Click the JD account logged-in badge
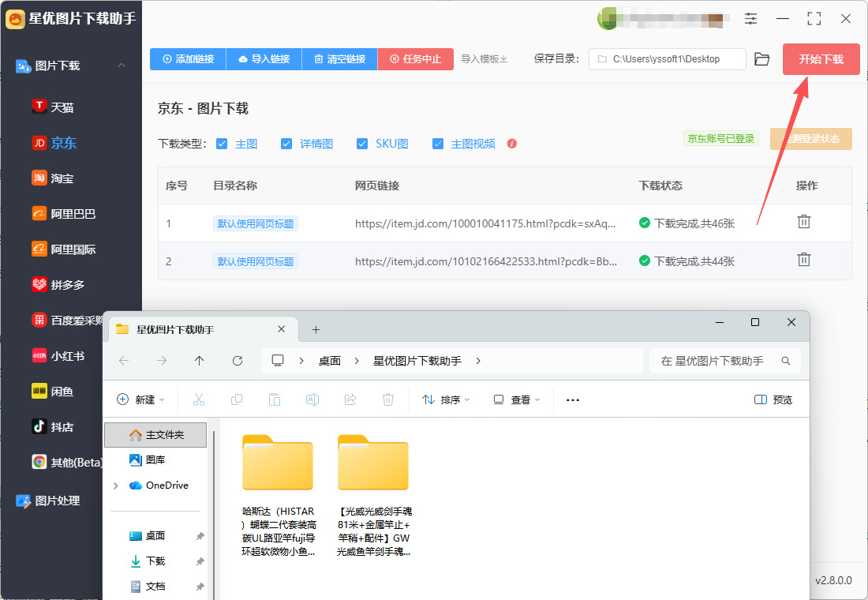Viewport: 868px width, 600px height. (x=720, y=138)
